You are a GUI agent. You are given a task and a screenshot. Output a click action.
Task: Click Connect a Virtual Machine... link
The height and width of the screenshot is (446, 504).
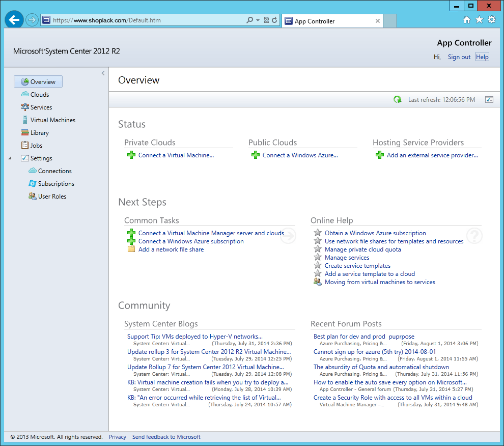pos(176,155)
